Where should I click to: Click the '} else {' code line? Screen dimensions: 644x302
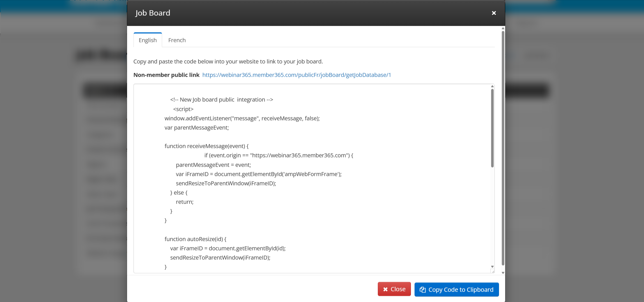point(179,192)
